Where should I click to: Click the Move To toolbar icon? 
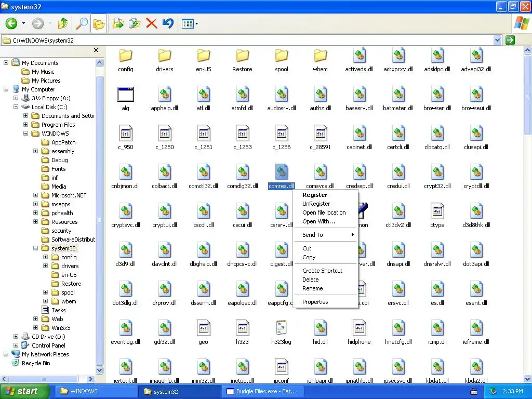click(x=118, y=23)
